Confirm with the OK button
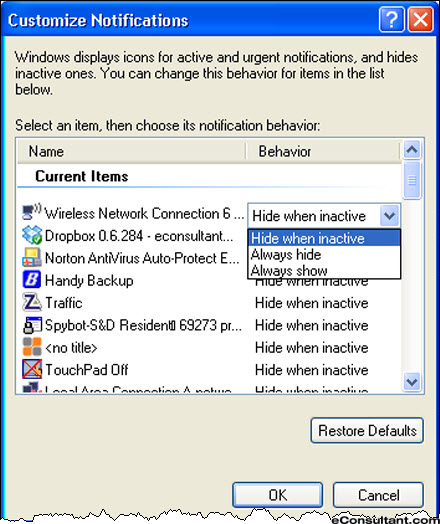The width and height of the screenshot is (440, 524). tap(278, 495)
